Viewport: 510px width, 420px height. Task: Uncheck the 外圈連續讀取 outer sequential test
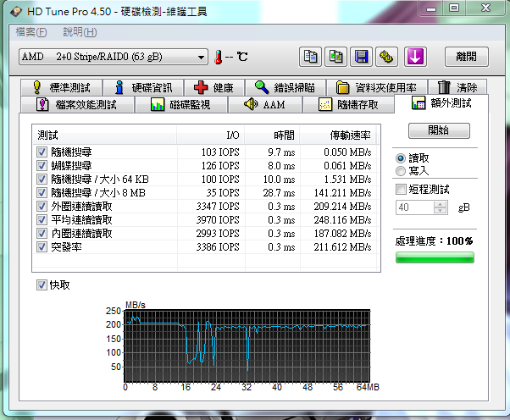click(42, 206)
